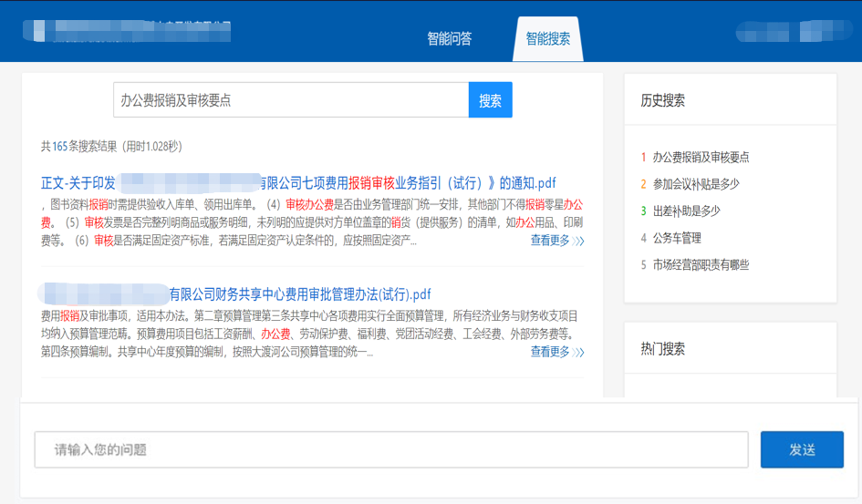Click 查看更多 under the first search result
Image resolution: width=862 pixels, height=504 pixels.
[550, 241]
